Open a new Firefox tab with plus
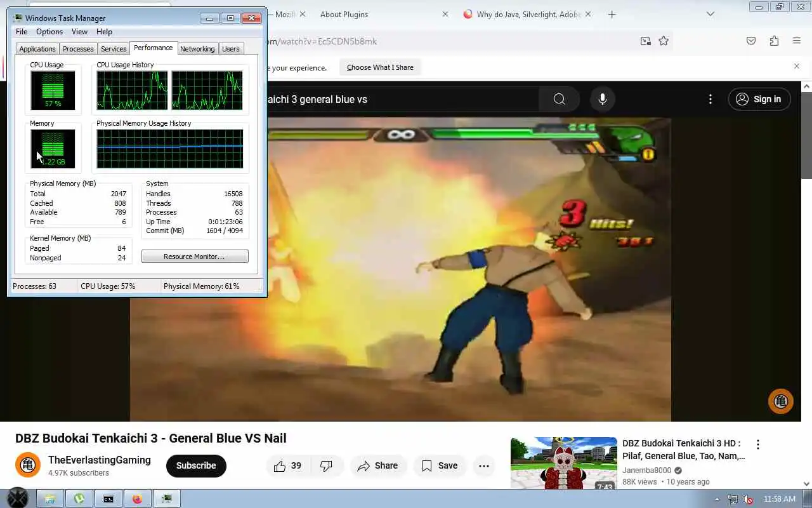 click(612, 14)
